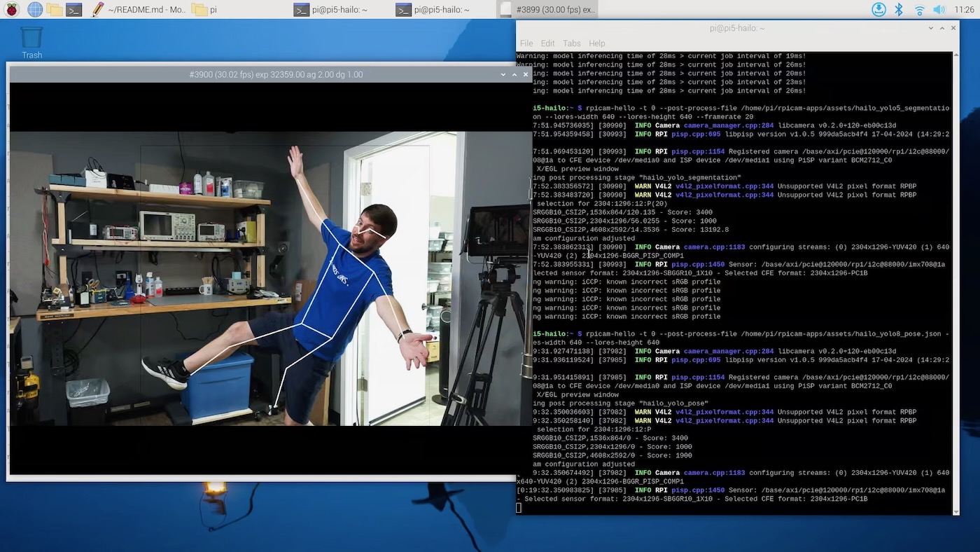Launch the web browser globe icon
Viewport: 980px width, 552px height.
click(x=35, y=9)
